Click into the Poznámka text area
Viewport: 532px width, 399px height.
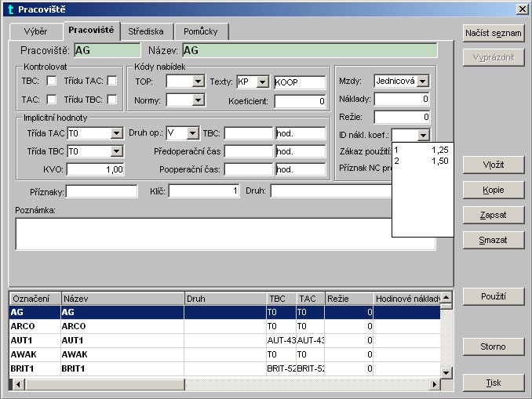click(203, 234)
